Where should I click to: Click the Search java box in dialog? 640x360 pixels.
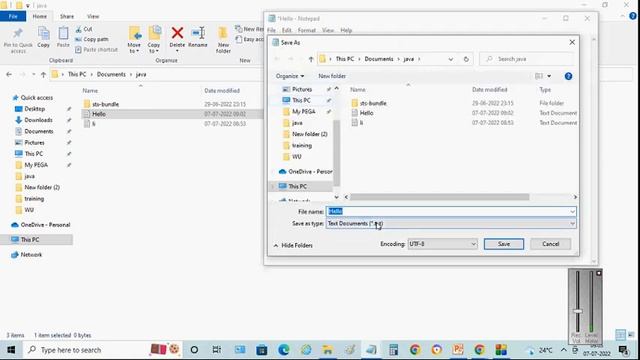[527, 59]
